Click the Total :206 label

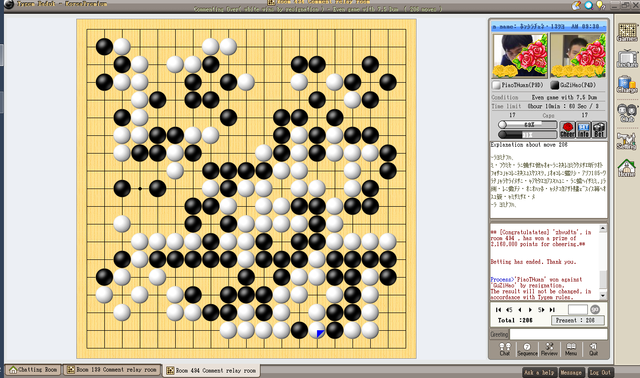pyautogui.click(x=515, y=320)
